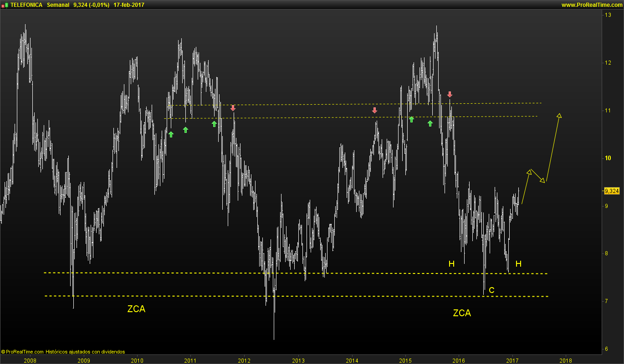
Task: Click the yellow 9,324 current price tag
Action: tap(611, 191)
